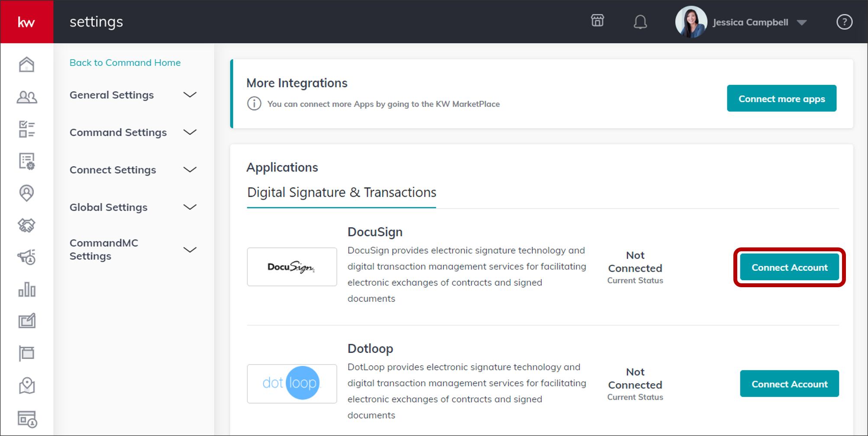Open the notifications bell
This screenshot has width=868, height=436.
[640, 22]
